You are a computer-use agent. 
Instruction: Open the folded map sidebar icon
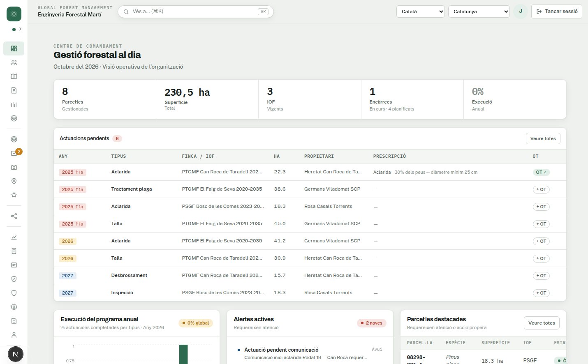coord(14,76)
